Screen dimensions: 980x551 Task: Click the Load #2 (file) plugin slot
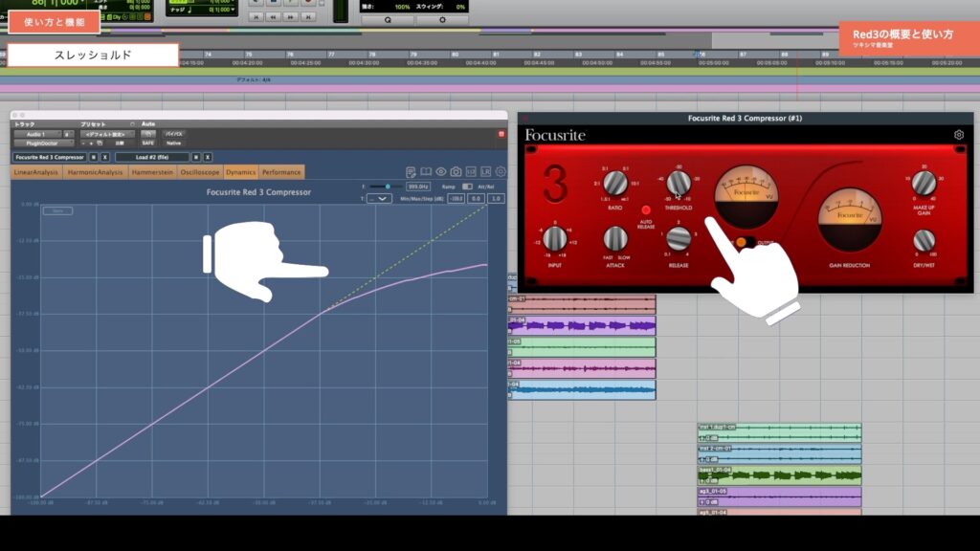click(x=152, y=158)
